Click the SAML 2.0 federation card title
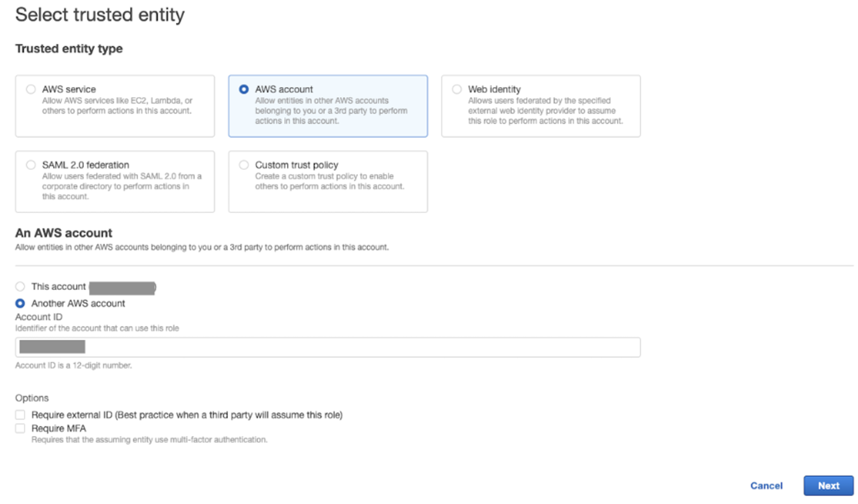Viewport: 858px width, 504px height. tap(85, 165)
